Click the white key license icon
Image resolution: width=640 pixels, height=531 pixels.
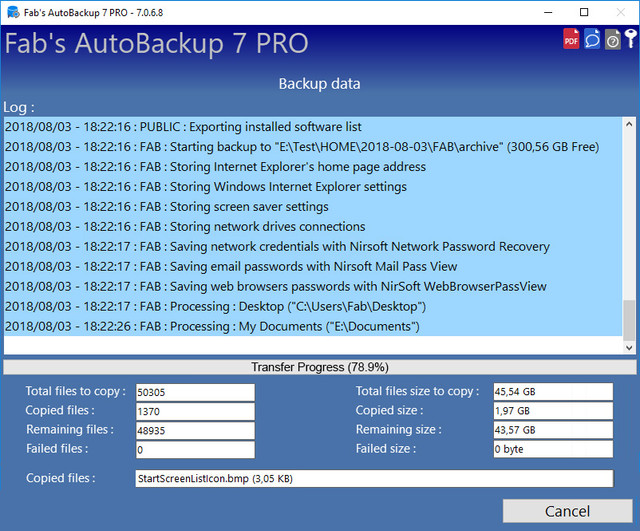[631, 39]
